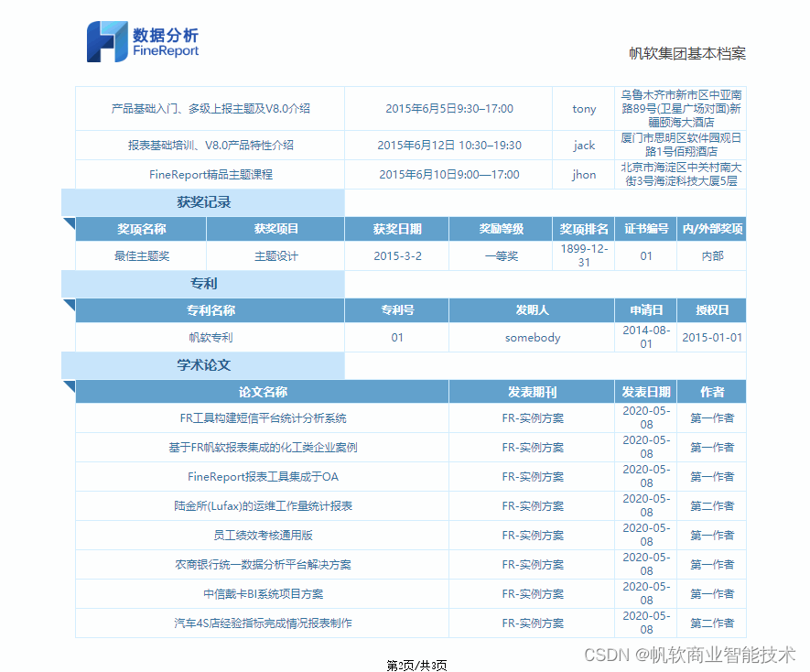Image resolution: width=810 pixels, height=672 pixels.
Task: Click the 发明人 column header
Action: pyautogui.click(x=532, y=310)
